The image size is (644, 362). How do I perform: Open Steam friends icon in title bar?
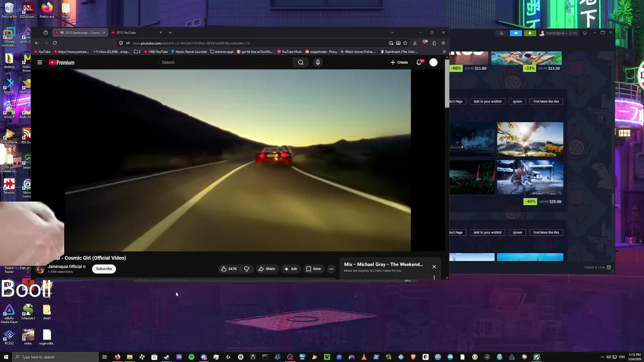(x=501, y=33)
